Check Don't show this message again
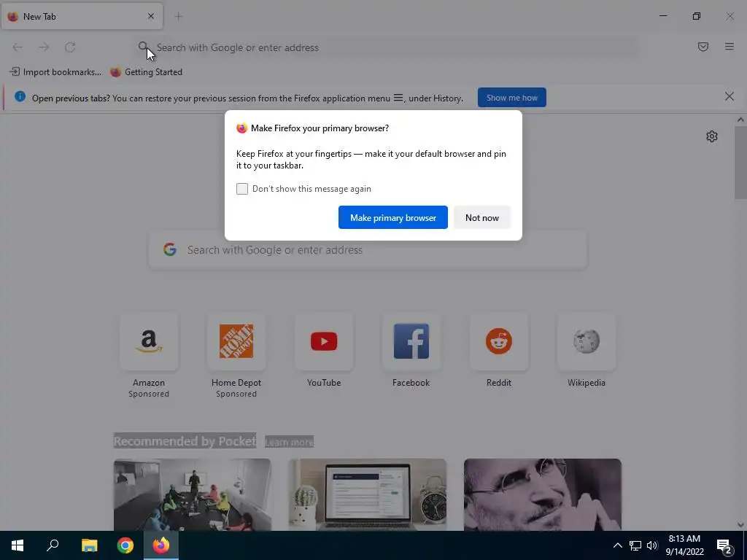Image resolution: width=747 pixels, height=560 pixels. click(x=242, y=189)
